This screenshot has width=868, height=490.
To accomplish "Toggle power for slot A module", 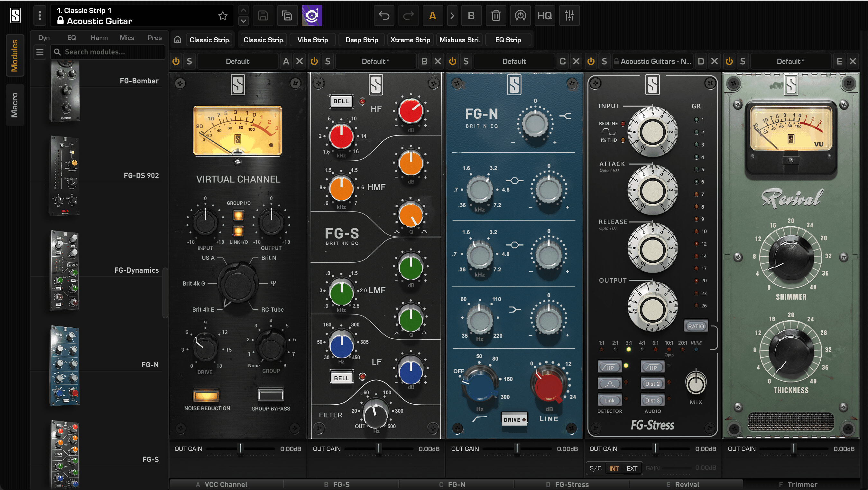I will pos(176,61).
